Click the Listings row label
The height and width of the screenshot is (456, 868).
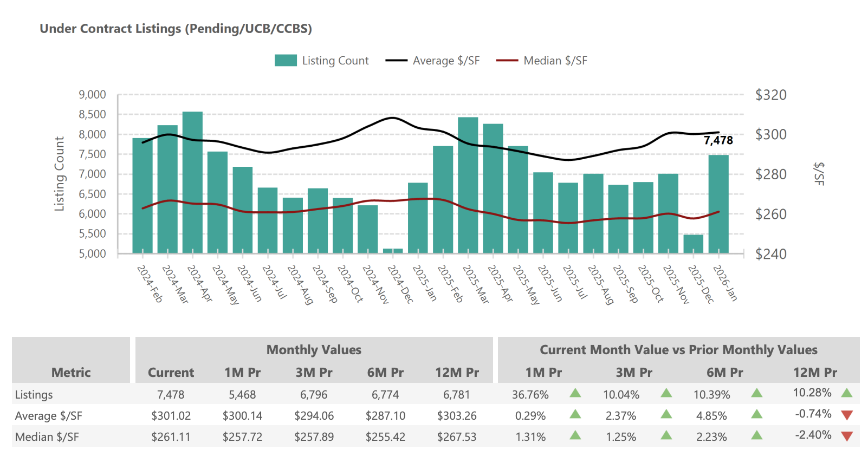point(34,395)
